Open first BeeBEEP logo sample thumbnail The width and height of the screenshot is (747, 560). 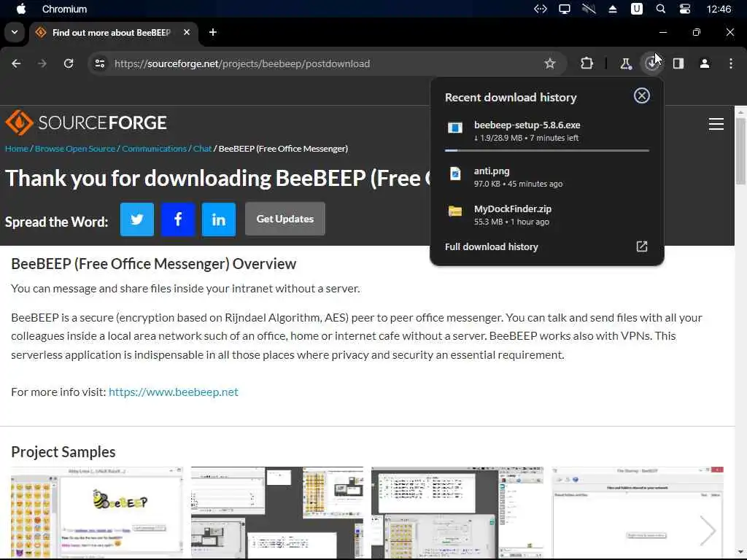coord(97,513)
